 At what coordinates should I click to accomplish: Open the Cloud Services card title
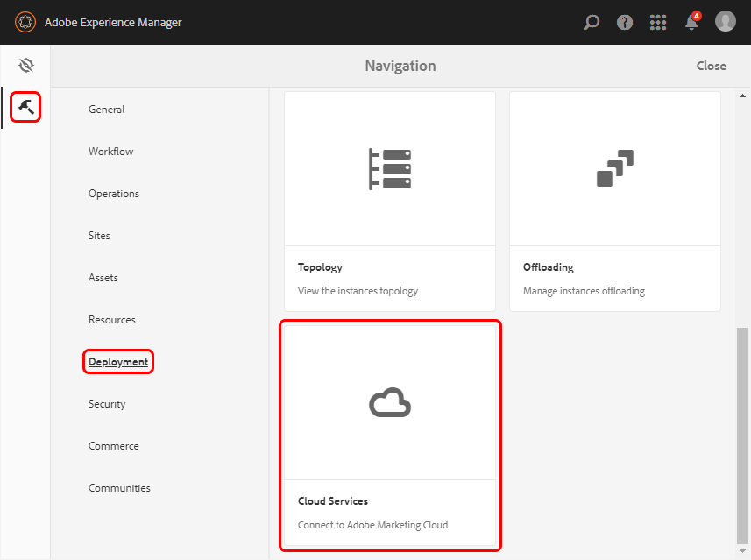tap(333, 501)
